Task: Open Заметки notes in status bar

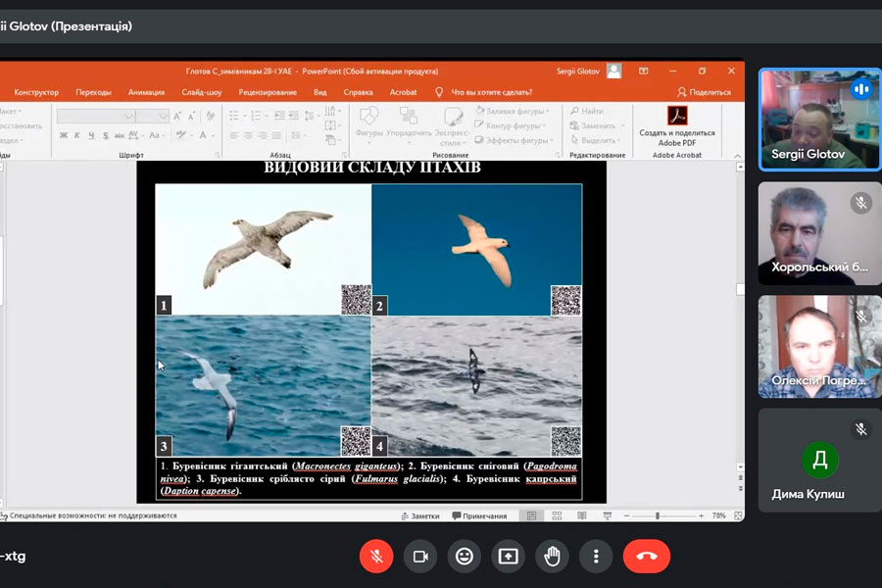Action: point(419,515)
